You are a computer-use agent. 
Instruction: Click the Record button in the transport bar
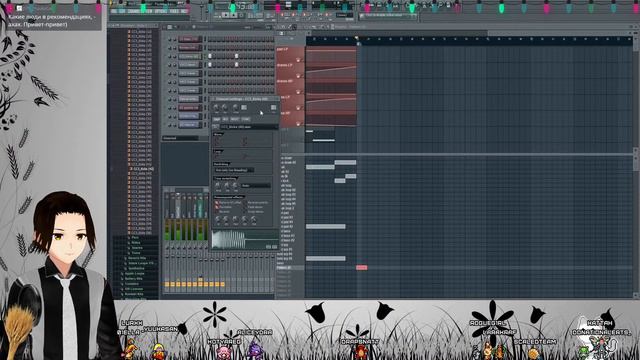(241, 15)
